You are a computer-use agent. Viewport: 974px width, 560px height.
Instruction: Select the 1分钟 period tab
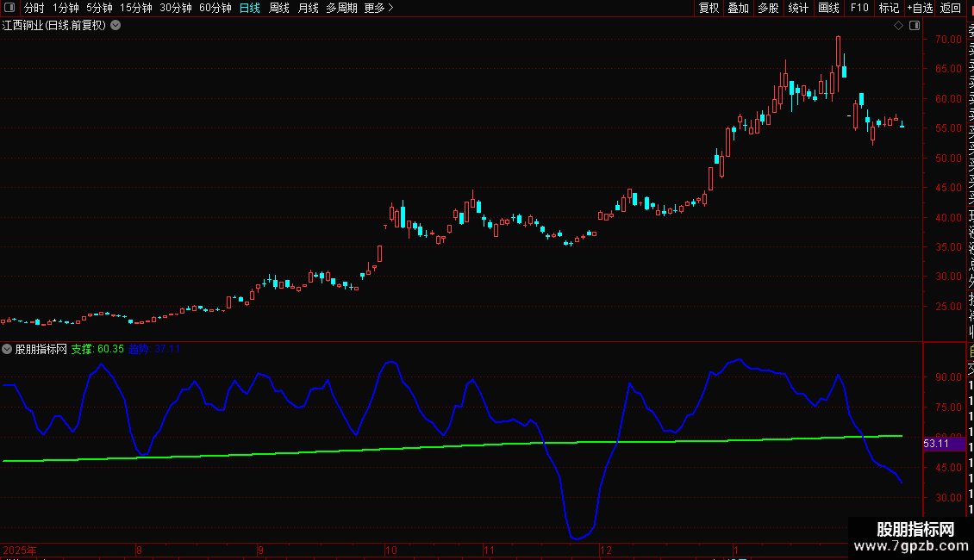point(66,8)
